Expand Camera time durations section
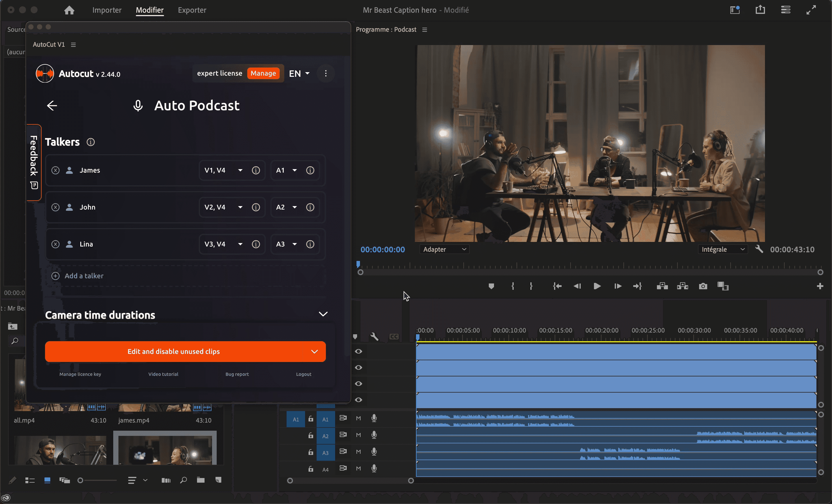Viewport: 832px width, 504px height. point(323,314)
